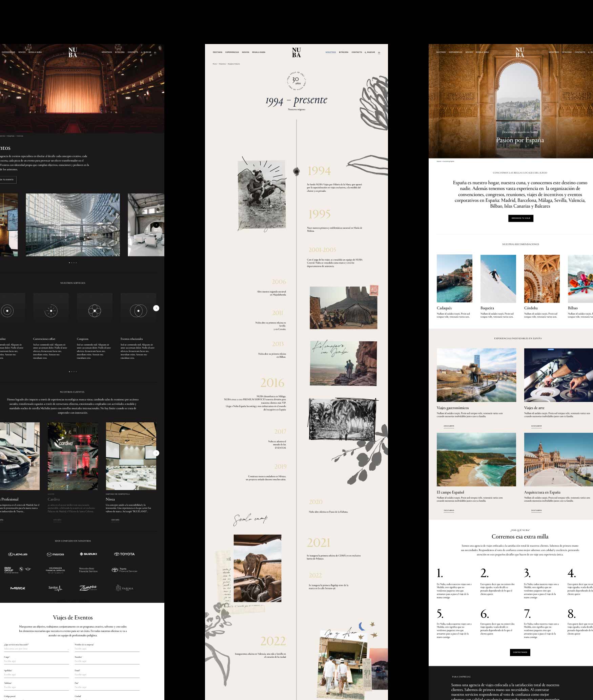The image size is (593, 700).
Task: Click the Sanitas client logo
Action: pos(55,588)
